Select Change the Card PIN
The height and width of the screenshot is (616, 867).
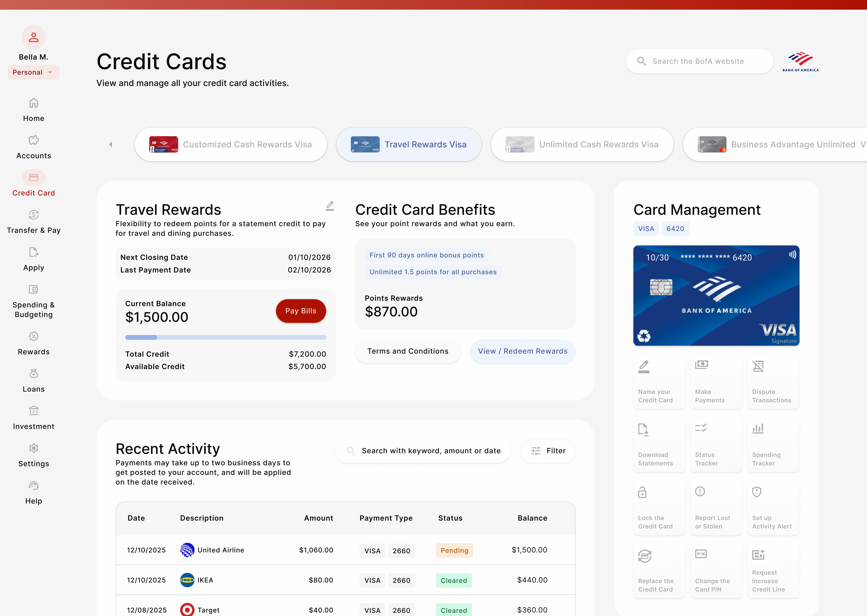pyautogui.click(x=716, y=571)
